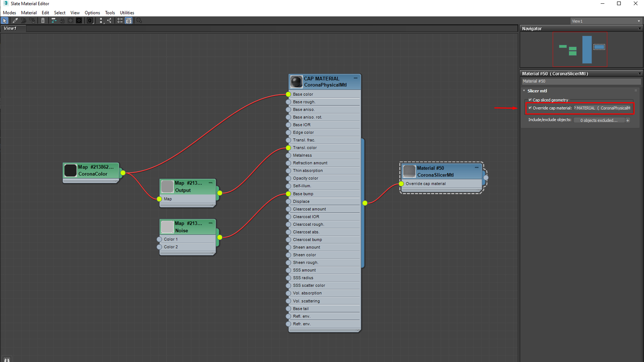The image size is (644, 362).
Task: Click Assign Material to Selection icon
Action: [32, 21]
